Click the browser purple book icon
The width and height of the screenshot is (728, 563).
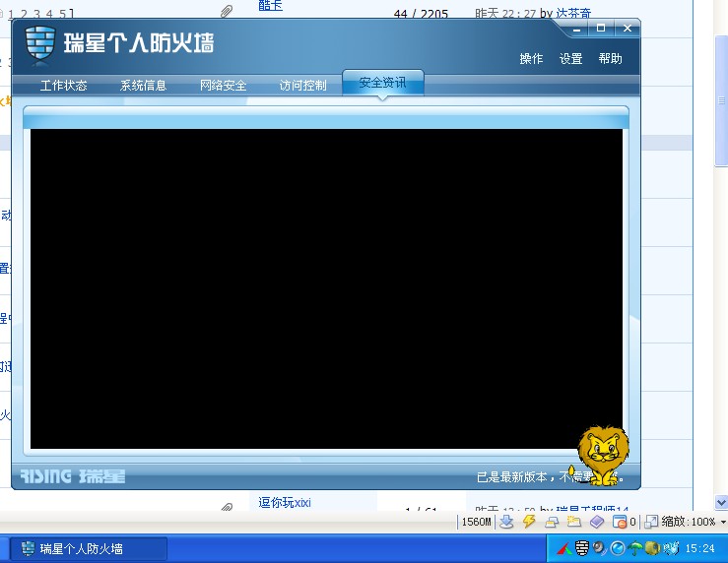(x=597, y=523)
